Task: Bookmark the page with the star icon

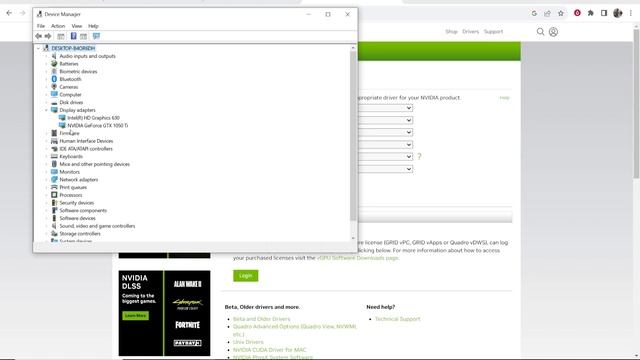Action: 561,13
